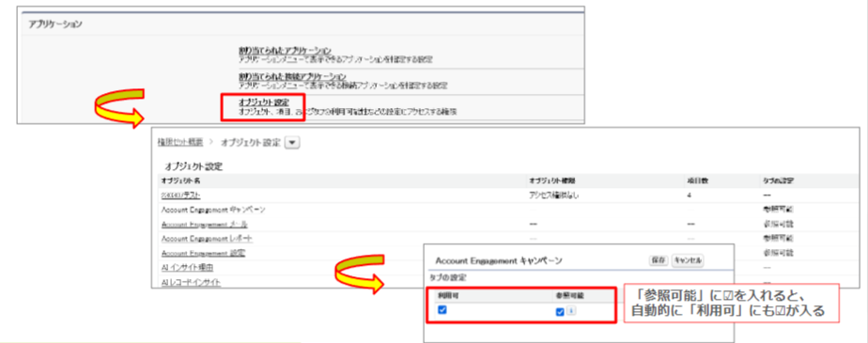This screenshot has height=343, width=868.
Task: Open the Account Engagement 設定 object
Action: pyautogui.click(x=203, y=253)
